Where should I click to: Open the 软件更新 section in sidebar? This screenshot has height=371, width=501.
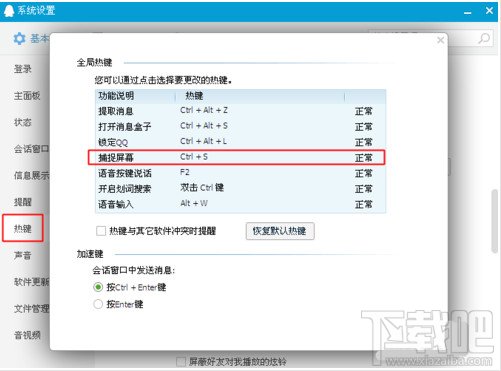tap(31, 282)
